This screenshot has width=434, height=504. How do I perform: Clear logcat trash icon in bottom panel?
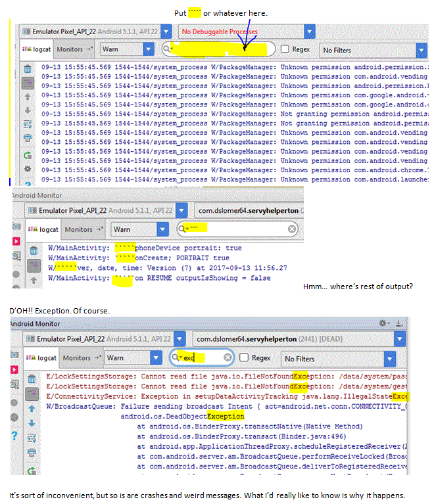32,379
